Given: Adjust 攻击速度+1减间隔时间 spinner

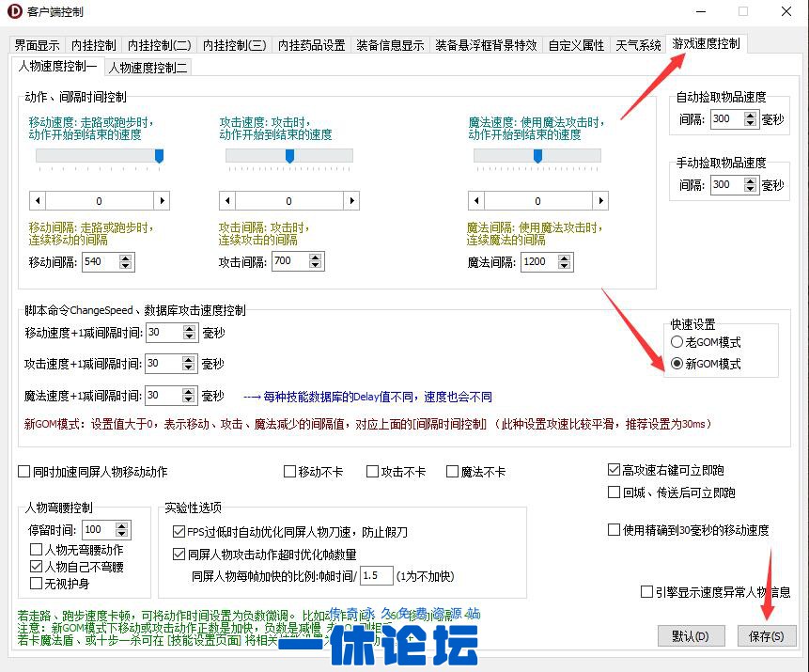Looking at the screenshot, I should (188, 364).
